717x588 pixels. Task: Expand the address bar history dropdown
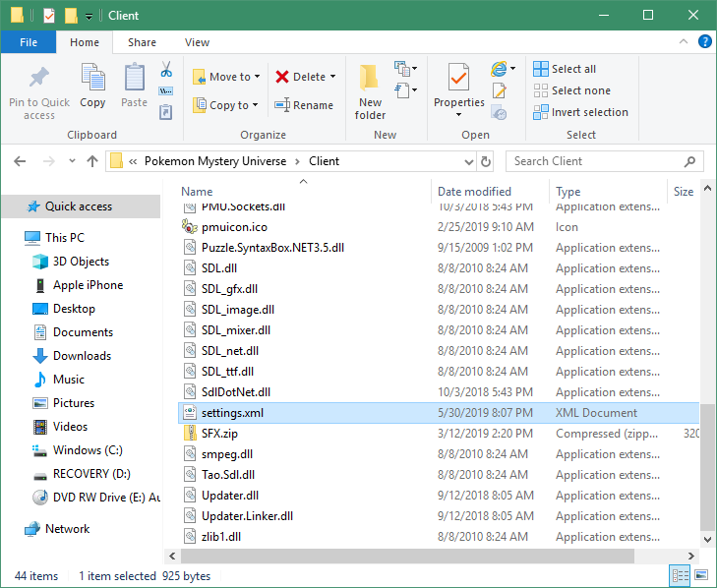pos(469,162)
